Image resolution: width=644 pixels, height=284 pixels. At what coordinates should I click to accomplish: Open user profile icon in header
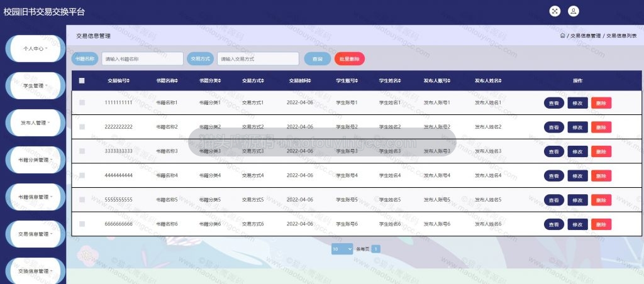tap(574, 11)
